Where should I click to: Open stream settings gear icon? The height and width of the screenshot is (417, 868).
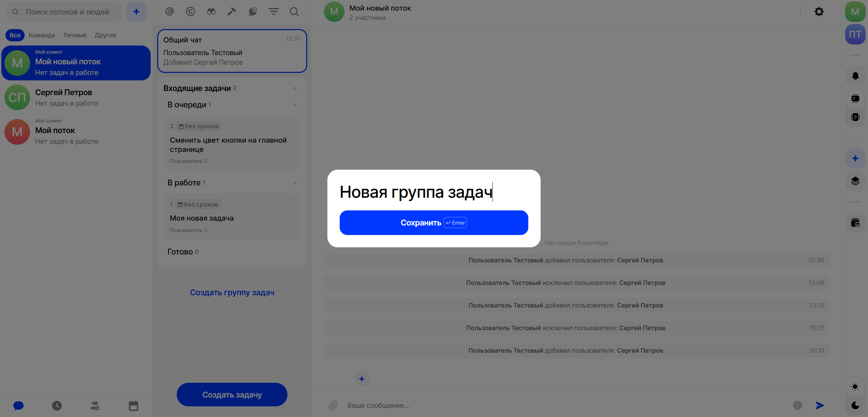pos(819,12)
